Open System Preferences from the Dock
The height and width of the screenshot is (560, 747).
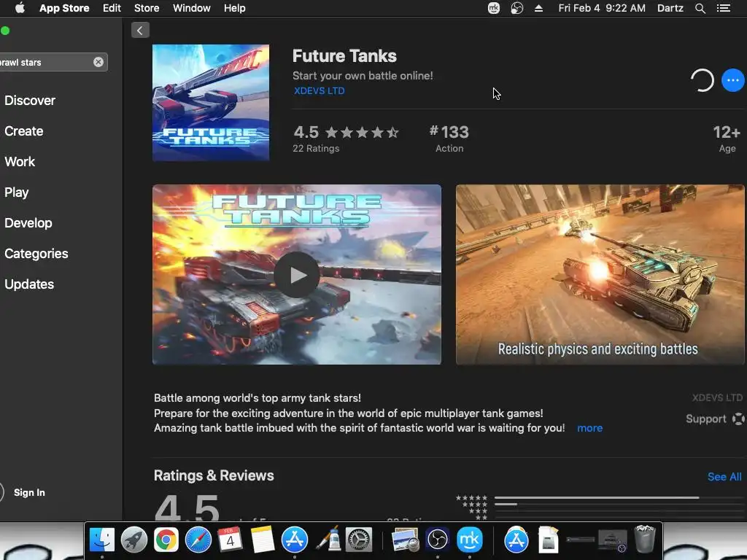tap(359, 540)
